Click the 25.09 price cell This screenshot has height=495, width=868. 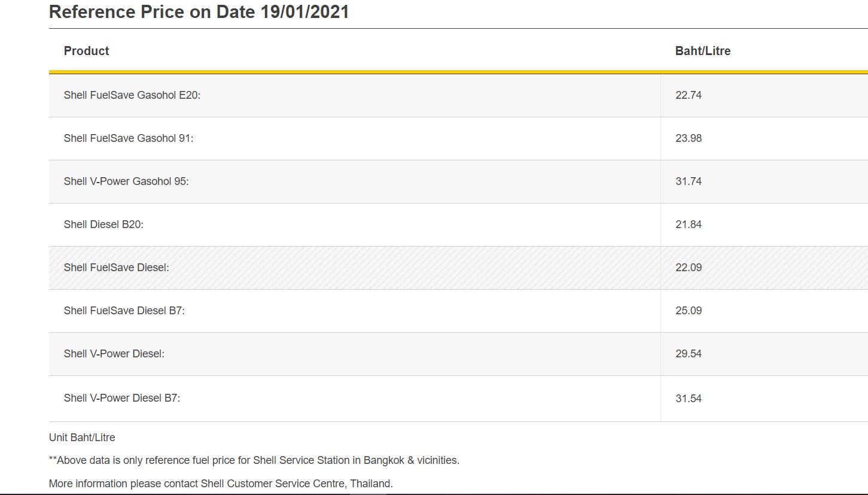(x=689, y=311)
